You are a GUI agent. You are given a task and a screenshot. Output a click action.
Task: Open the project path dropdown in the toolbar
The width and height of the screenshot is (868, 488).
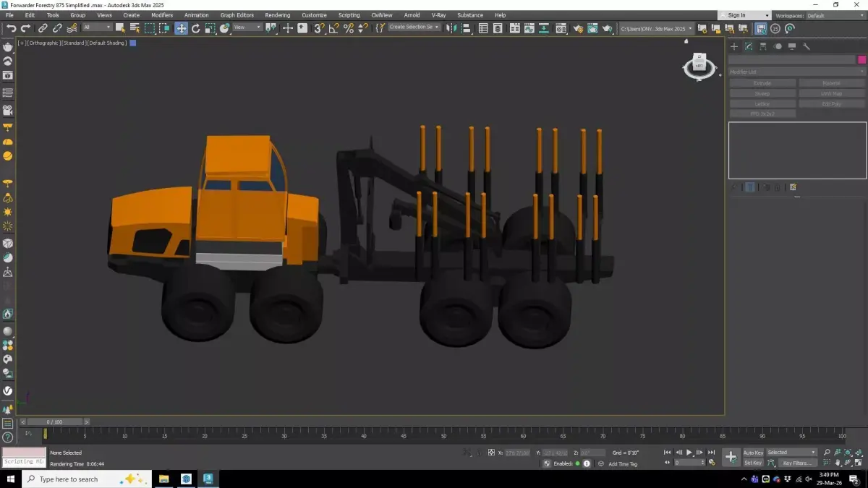[656, 28]
